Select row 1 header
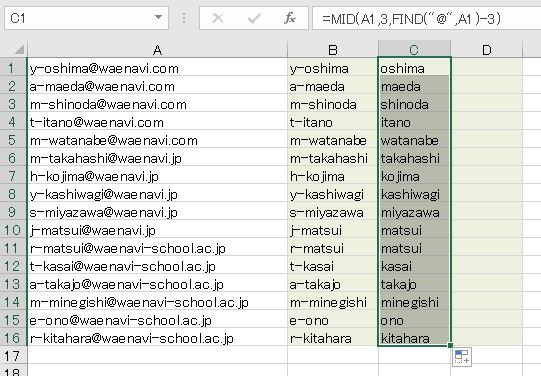The width and height of the screenshot is (541, 376). (x=13, y=68)
